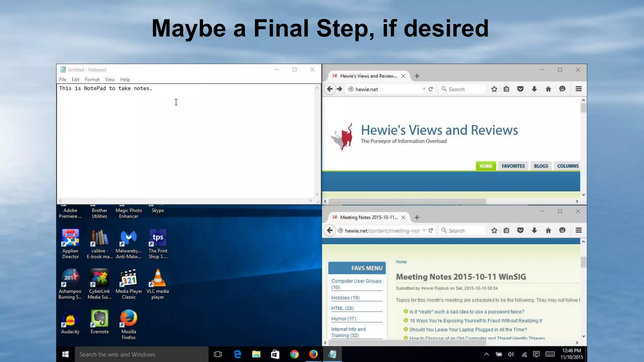Viewport: 644px width, 362px height.
Task: Open the Computer User Groups (10) link
Action: (356, 284)
